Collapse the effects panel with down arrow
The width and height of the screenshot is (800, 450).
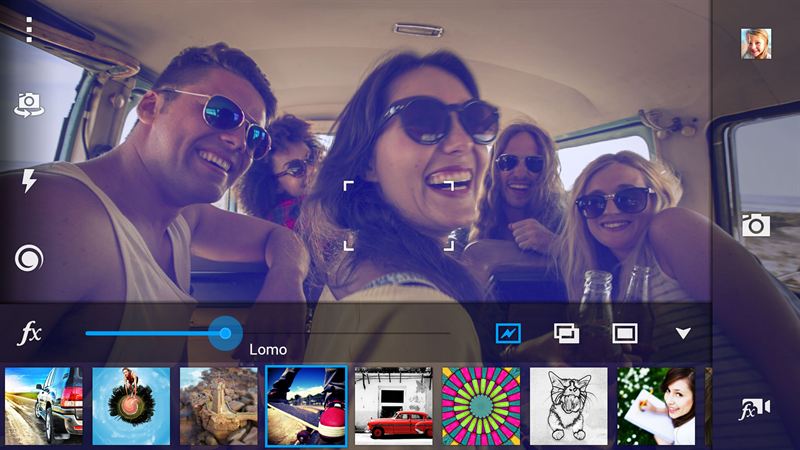[683, 333]
